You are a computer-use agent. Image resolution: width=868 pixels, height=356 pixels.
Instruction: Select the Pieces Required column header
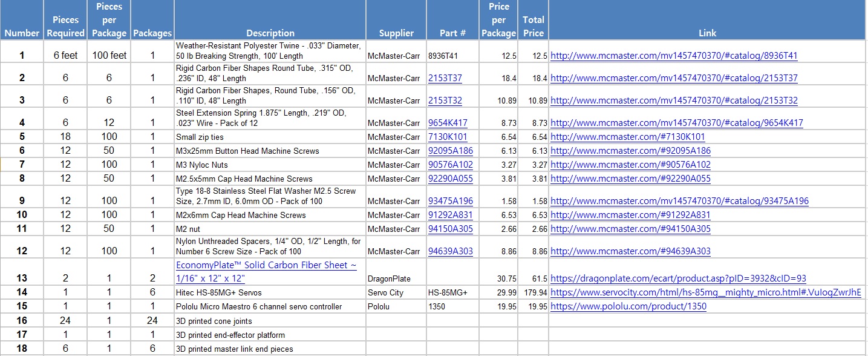pos(65,20)
